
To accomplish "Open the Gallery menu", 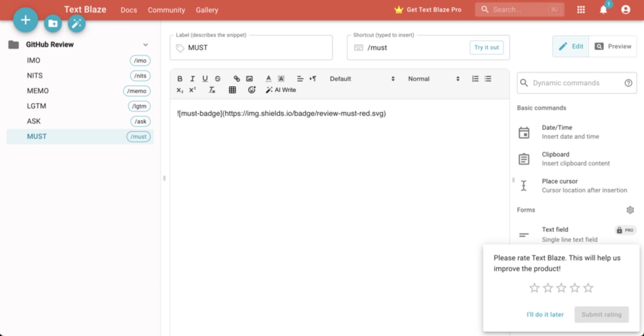I will click(x=207, y=10).
